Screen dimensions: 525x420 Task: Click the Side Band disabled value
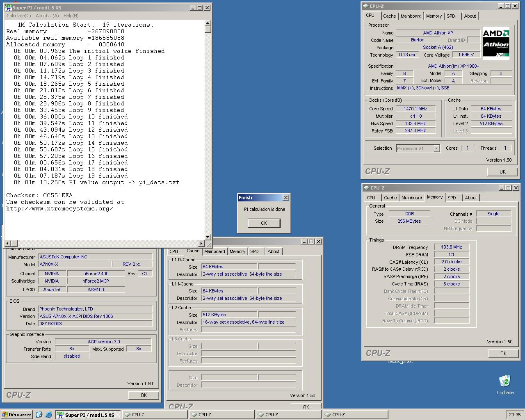72,356
